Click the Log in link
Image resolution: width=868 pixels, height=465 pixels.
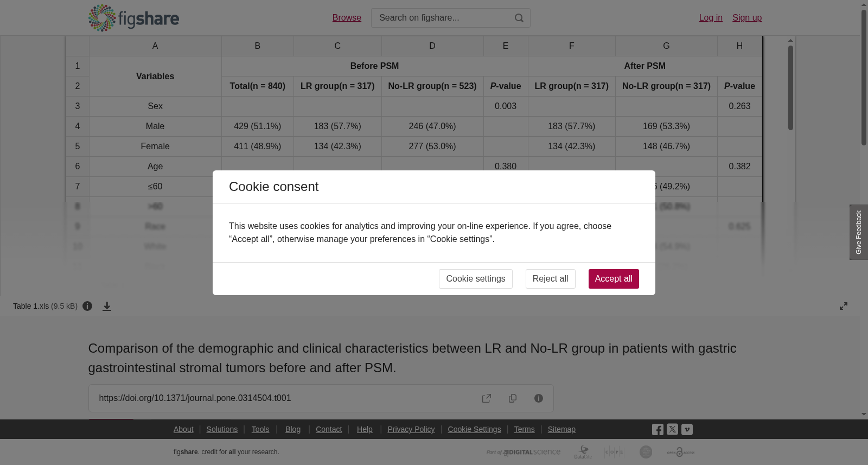711,18
